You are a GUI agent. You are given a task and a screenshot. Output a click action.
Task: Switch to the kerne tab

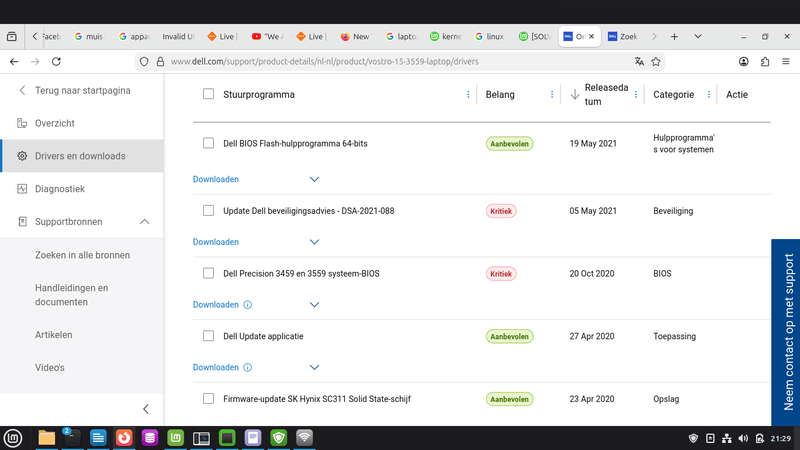445,36
